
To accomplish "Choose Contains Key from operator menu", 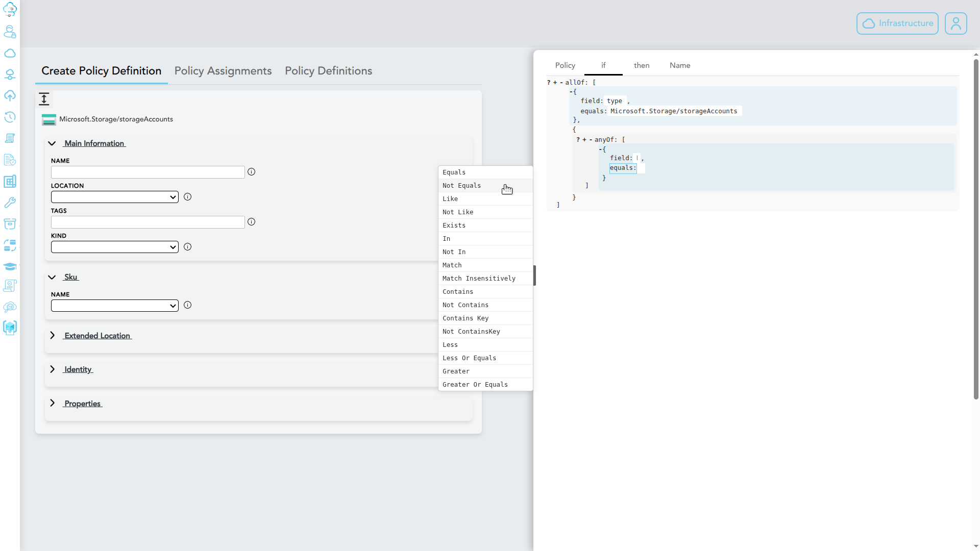I will [x=485, y=318].
